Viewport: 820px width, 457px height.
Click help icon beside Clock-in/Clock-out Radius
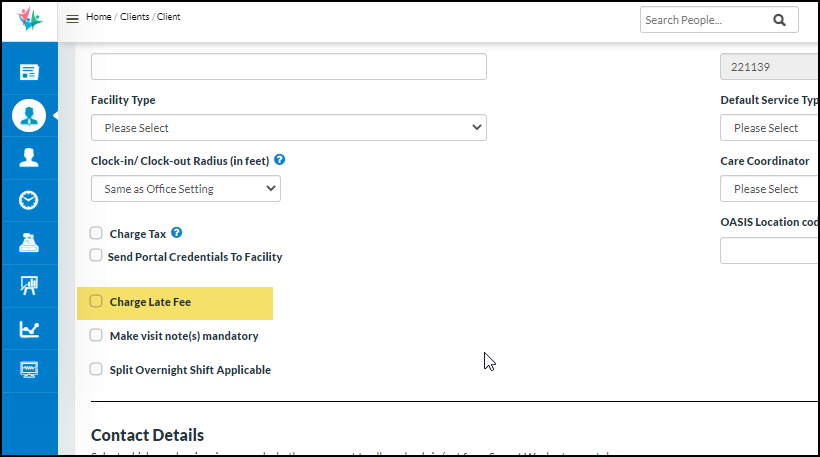click(280, 160)
